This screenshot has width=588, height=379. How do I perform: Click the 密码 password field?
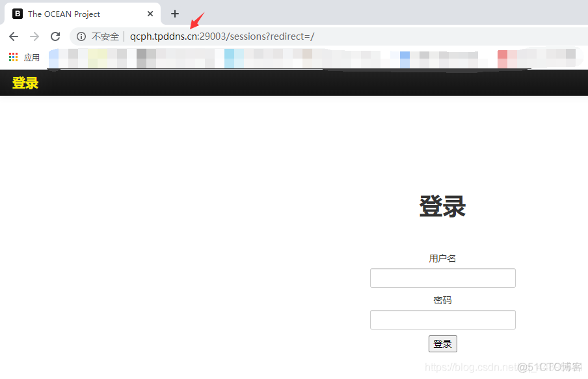[x=442, y=320]
